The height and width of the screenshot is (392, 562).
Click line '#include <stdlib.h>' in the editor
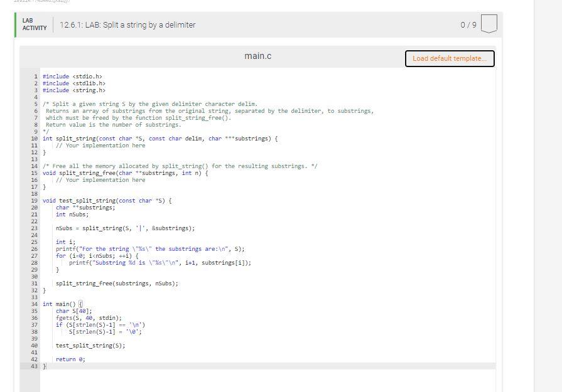[74, 83]
